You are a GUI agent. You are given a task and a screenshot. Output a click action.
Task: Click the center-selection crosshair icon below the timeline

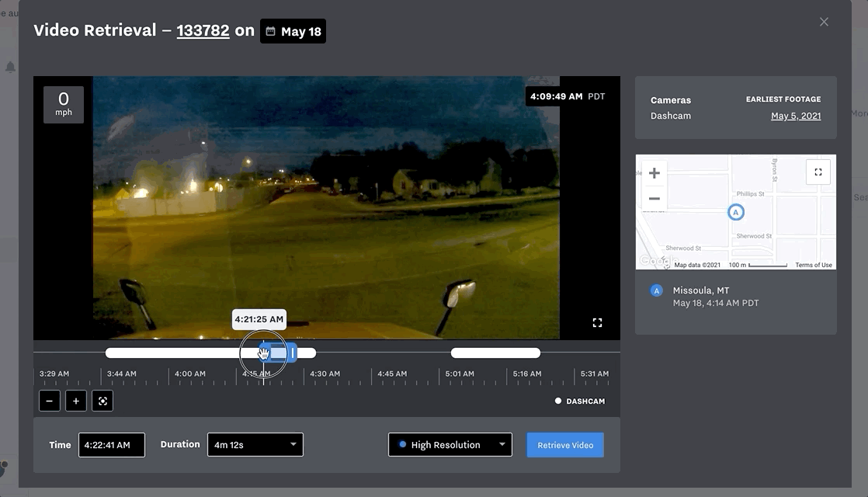tap(103, 401)
